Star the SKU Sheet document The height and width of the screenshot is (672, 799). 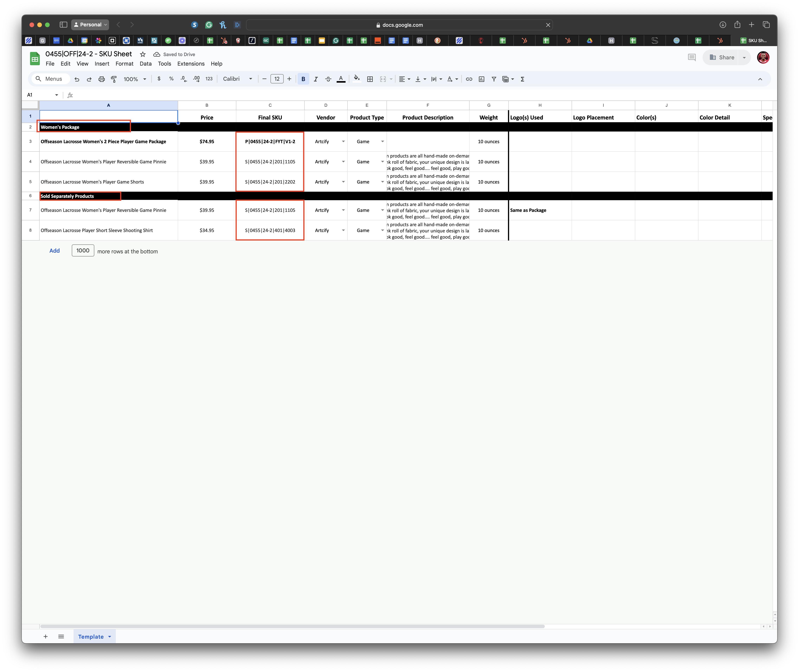[x=143, y=55]
